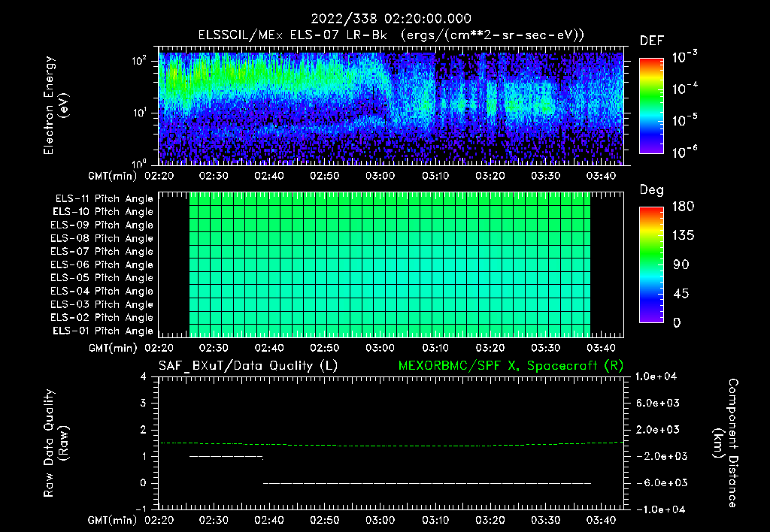Click the 03:30 label on the bottom panel axis
The image size is (770, 532).
tap(546, 520)
